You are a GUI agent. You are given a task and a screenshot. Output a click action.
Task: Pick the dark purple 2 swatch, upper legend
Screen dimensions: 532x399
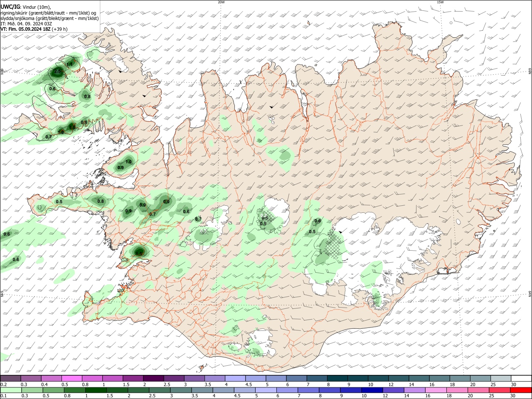153,378
